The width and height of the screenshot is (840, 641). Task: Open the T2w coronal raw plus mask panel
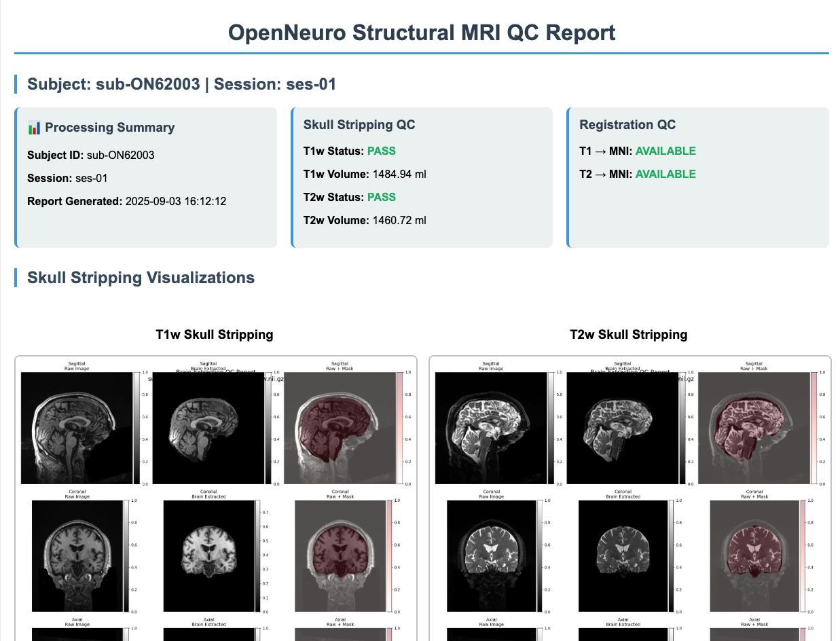pos(754,556)
